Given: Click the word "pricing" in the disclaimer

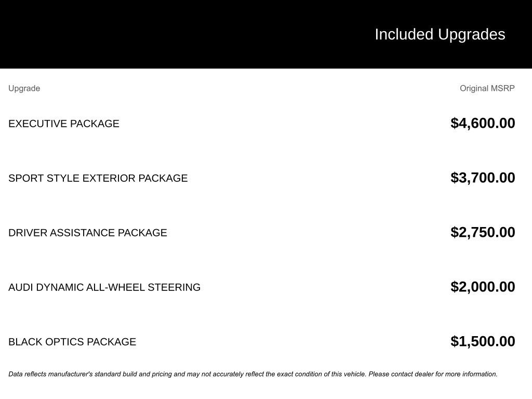Looking at the screenshot, I should [163, 374].
